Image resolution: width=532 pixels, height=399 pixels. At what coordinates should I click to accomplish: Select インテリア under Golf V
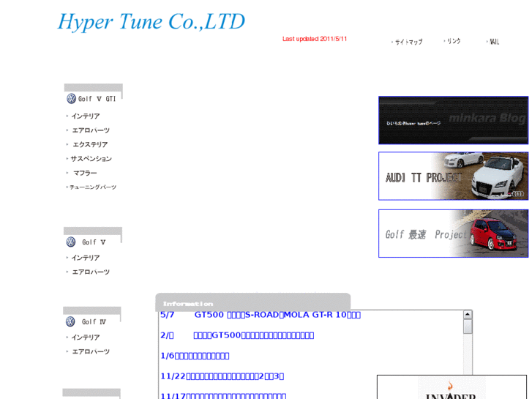click(x=85, y=258)
